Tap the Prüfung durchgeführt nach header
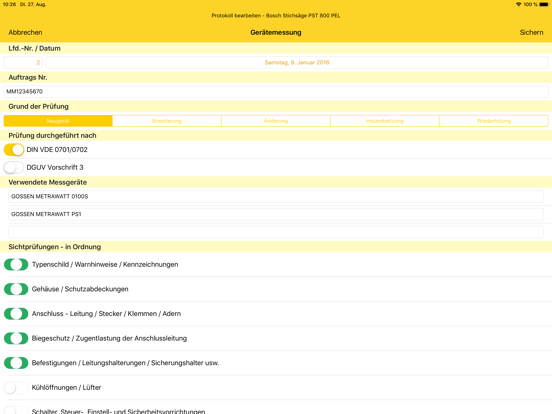This screenshot has height=414, width=552. pyautogui.click(x=52, y=136)
